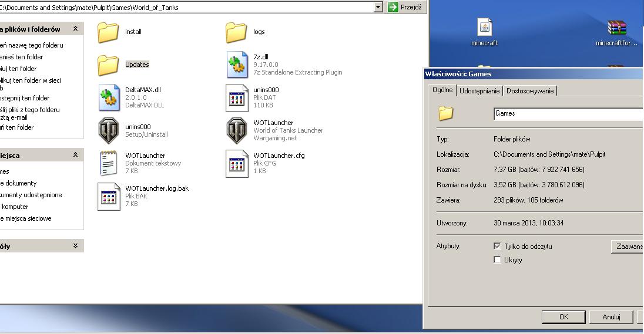This screenshot has height=334, width=644.
Task: Open the Zaawansowane attributes button
Action: [628, 246]
